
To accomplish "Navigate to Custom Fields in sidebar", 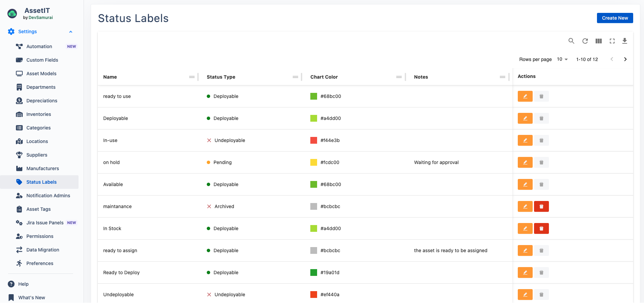I will (42, 60).
